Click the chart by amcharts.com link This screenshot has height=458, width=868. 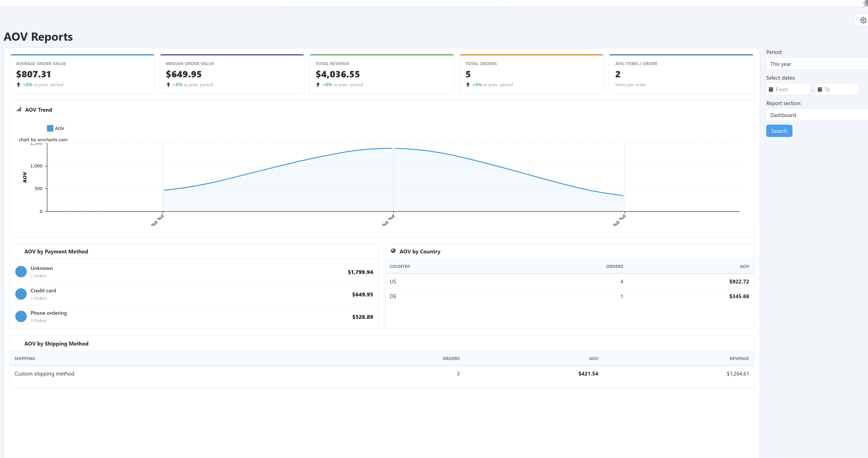[x=43, y=139]
